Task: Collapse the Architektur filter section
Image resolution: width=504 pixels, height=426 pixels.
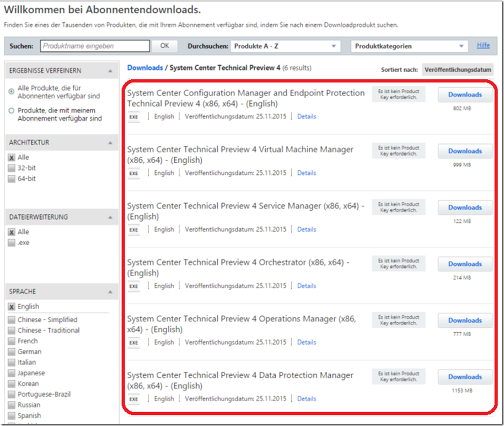Action: 110,142
